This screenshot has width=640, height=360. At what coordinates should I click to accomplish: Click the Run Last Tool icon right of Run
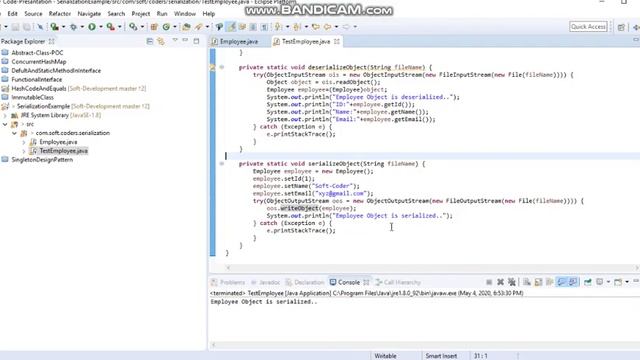(x=110, y=27)
